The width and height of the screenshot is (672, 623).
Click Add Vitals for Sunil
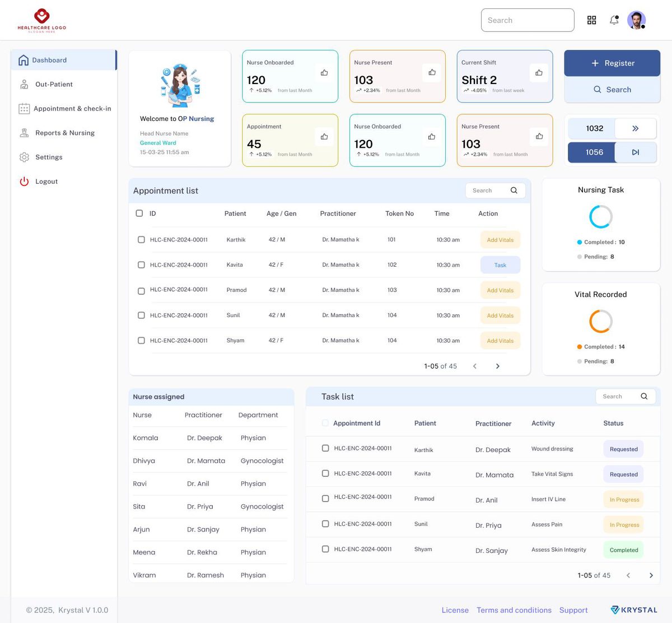pos(500,315)
